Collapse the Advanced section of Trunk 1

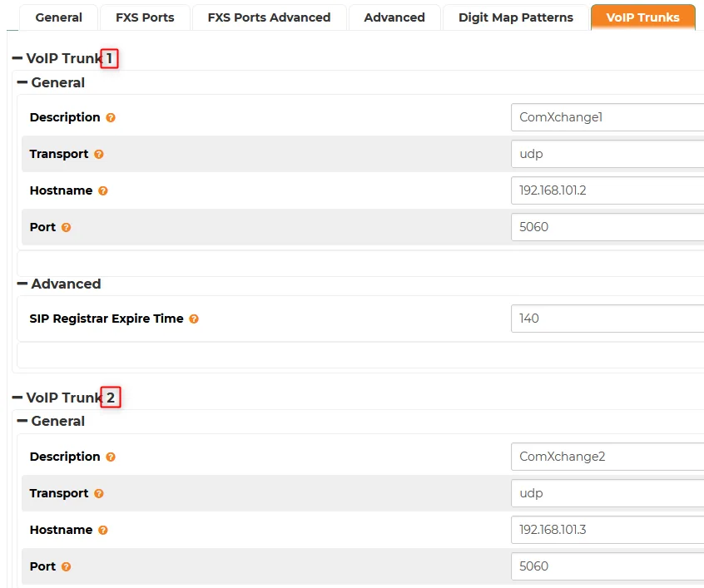pyautogui.click(x=22, y=284)
